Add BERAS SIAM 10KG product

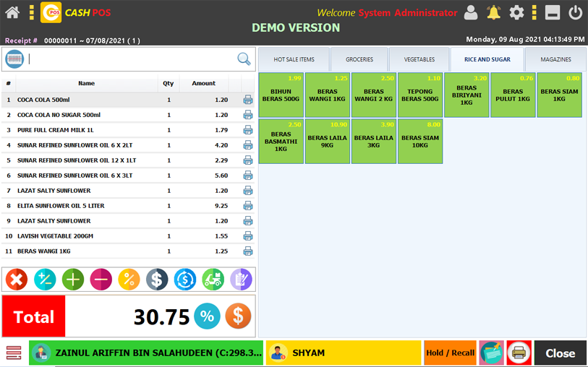click(420, 141)
